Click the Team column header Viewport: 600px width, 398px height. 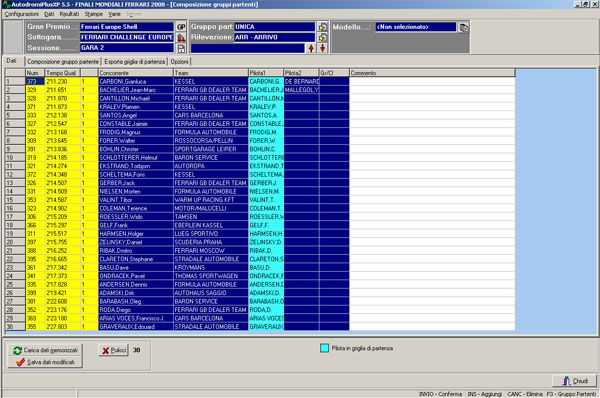[x=211, y=73]
